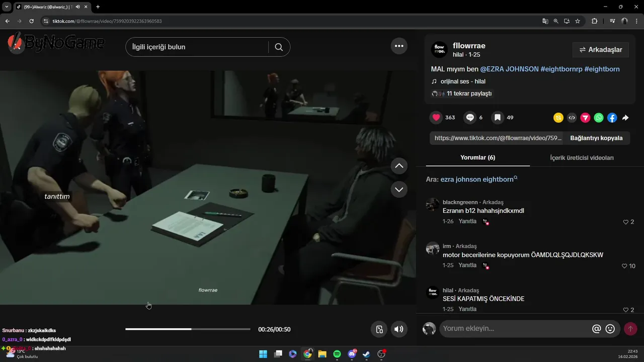The width and height of the screenshot is (644, 362).
Task: Open a new browser tab
Action: tap(98, 7)
